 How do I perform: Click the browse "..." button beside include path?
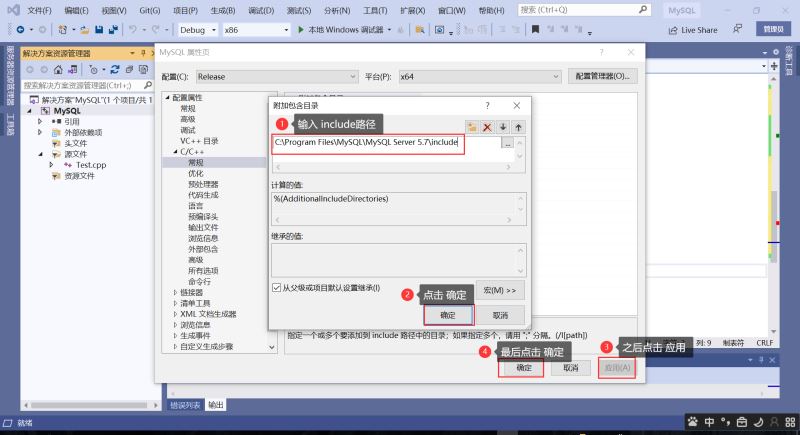coord(508,144)
